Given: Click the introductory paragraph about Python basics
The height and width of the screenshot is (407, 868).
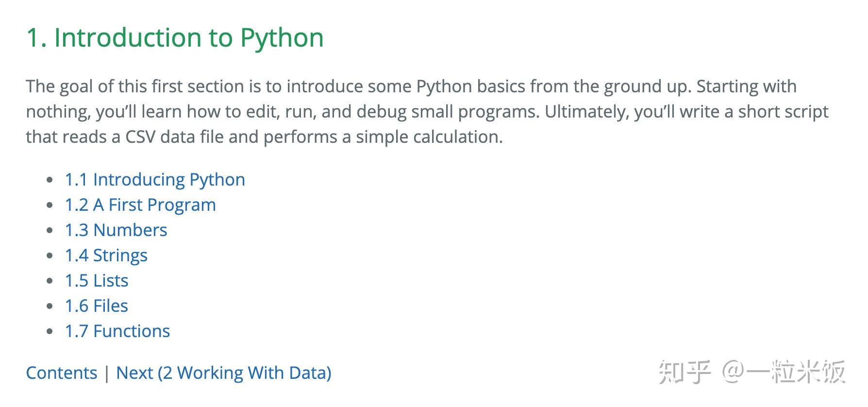Looking at the screenshot, I should [427, 112].
